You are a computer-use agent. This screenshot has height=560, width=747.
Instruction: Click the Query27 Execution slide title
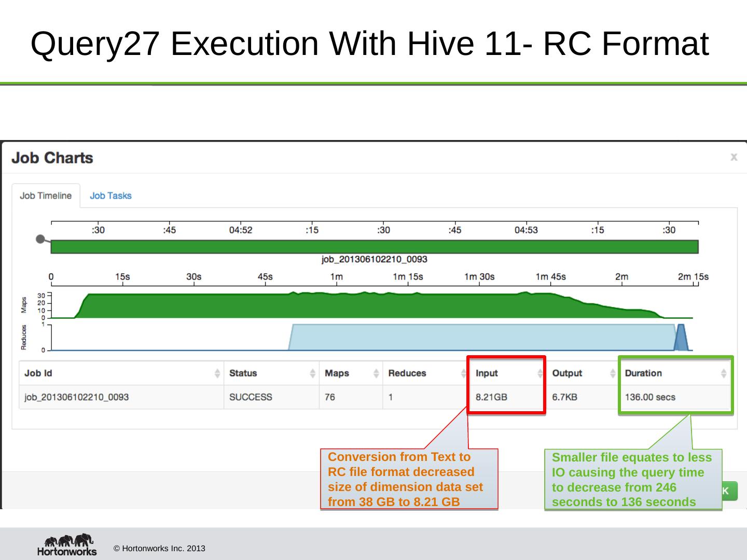[369, 44]
